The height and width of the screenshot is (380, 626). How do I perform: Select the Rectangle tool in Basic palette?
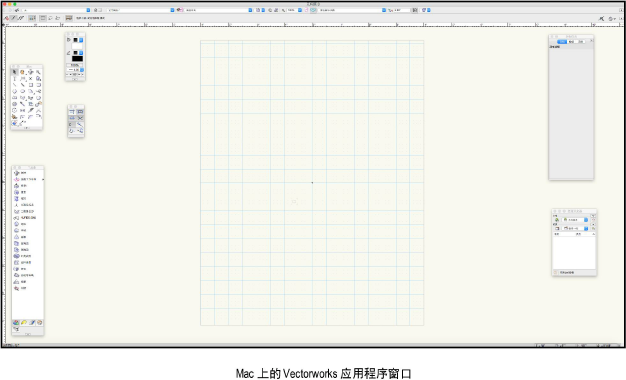pyautogui.click(x=31, y=85)
